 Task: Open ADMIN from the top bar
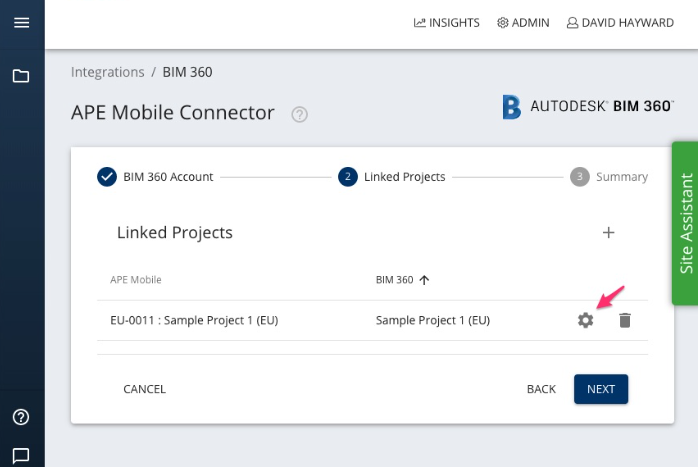(523, 23)
